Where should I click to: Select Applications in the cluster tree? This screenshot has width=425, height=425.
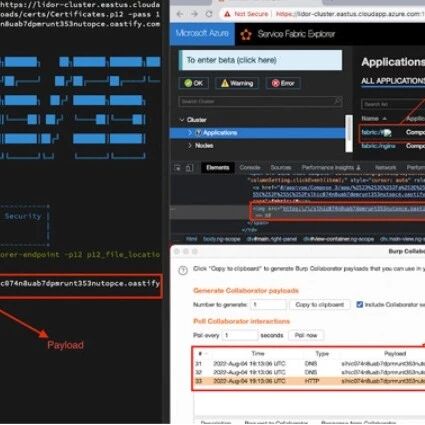[x=220, y=133]
